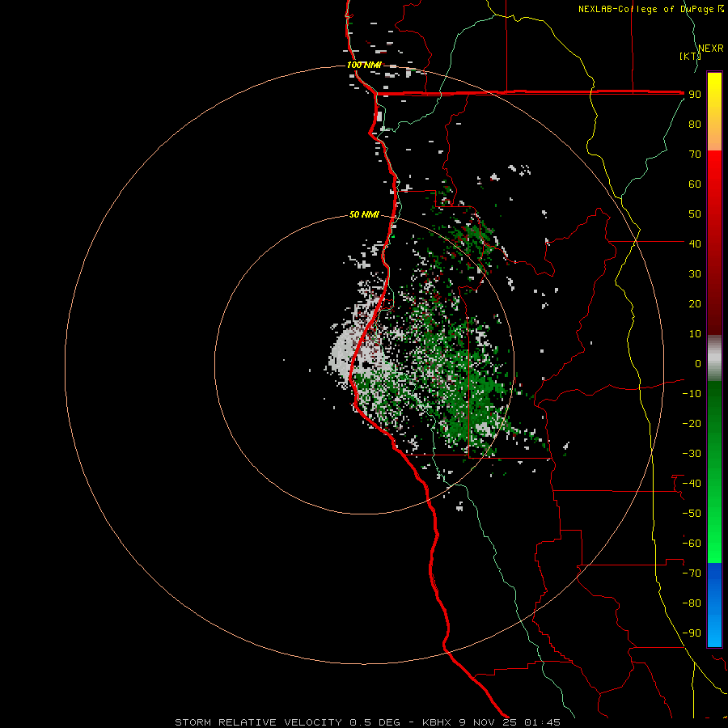Image resolution: width=728 pixels, height=728 pixels.
Task: Click the 0 value on the velocity scale
Action: 698,364
